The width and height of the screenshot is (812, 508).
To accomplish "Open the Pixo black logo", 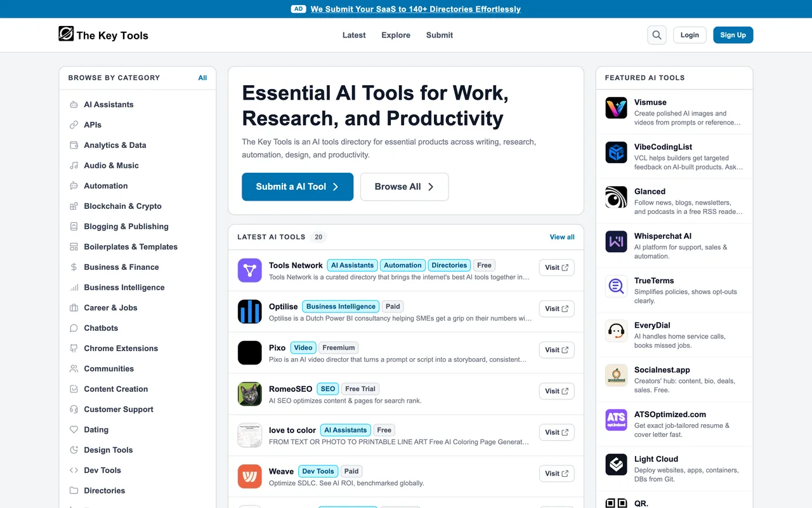I will [x=250, y=353].
